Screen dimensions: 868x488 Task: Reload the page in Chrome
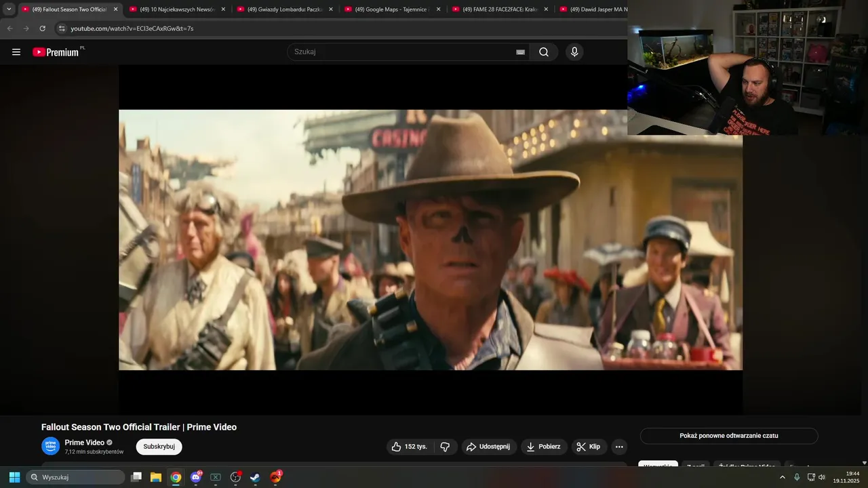[x=42, y=28]
